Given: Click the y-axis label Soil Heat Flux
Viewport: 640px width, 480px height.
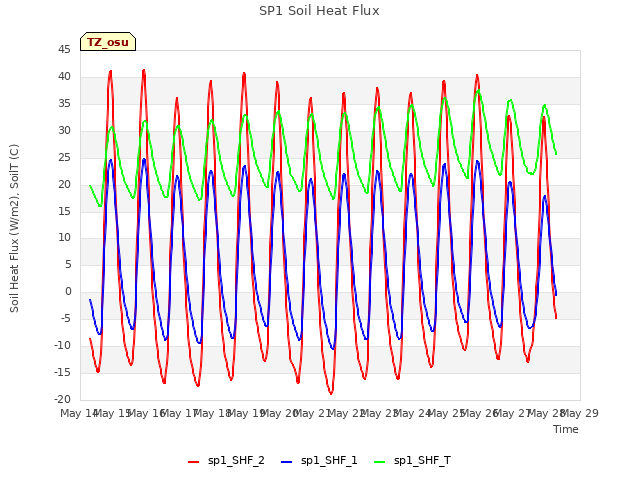Looking at the screenshot, I should [x=14, y=229].
